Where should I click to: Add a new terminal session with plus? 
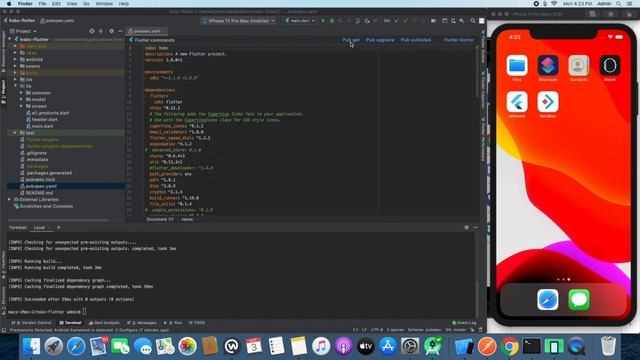[x=58, y=227]
